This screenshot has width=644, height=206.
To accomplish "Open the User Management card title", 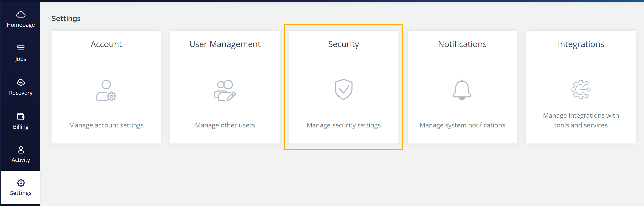I will [225, 44].
